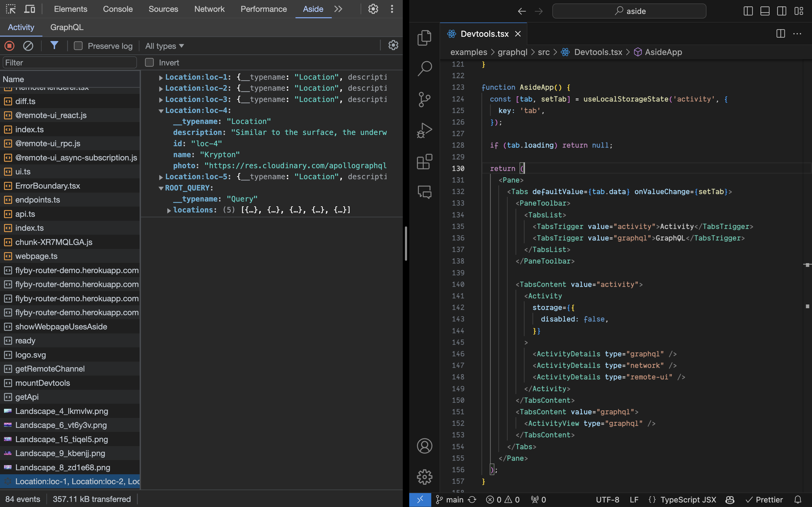Open the All types dropdown
This screenshot has height=507, width=812.
[164, 46]
